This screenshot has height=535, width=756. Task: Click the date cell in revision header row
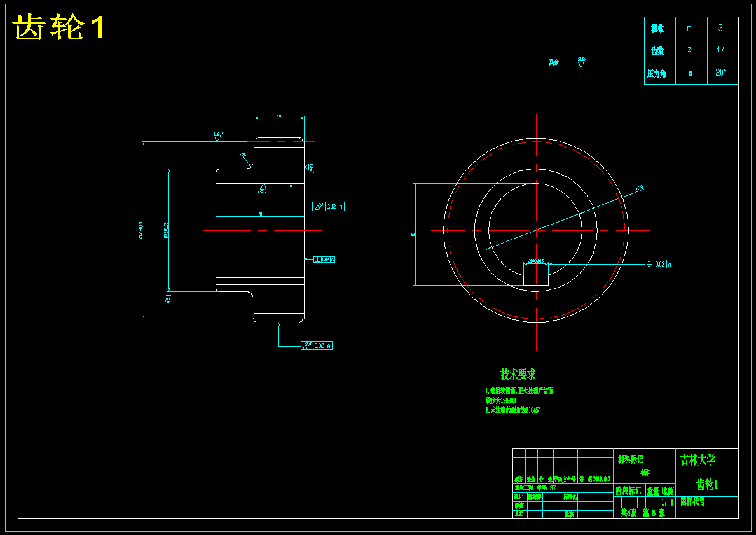[x=602, y=479]
